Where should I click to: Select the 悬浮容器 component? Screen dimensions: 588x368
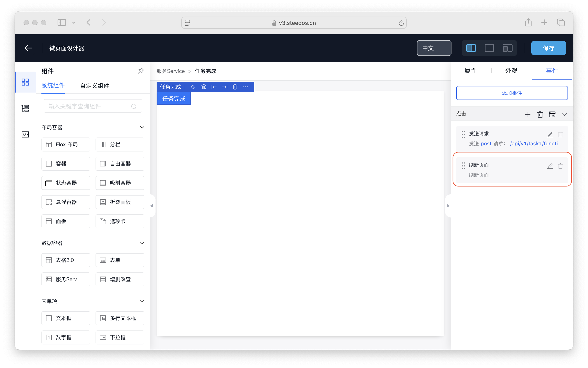point(66,202)
